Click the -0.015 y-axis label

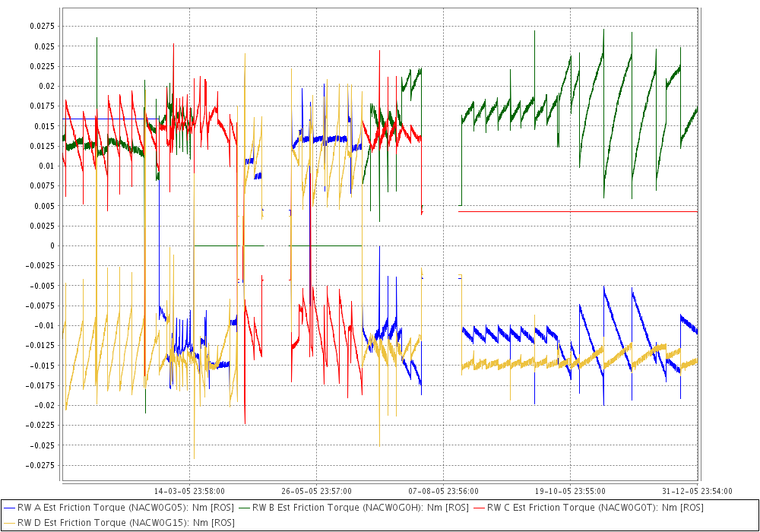tap(42, 366)
